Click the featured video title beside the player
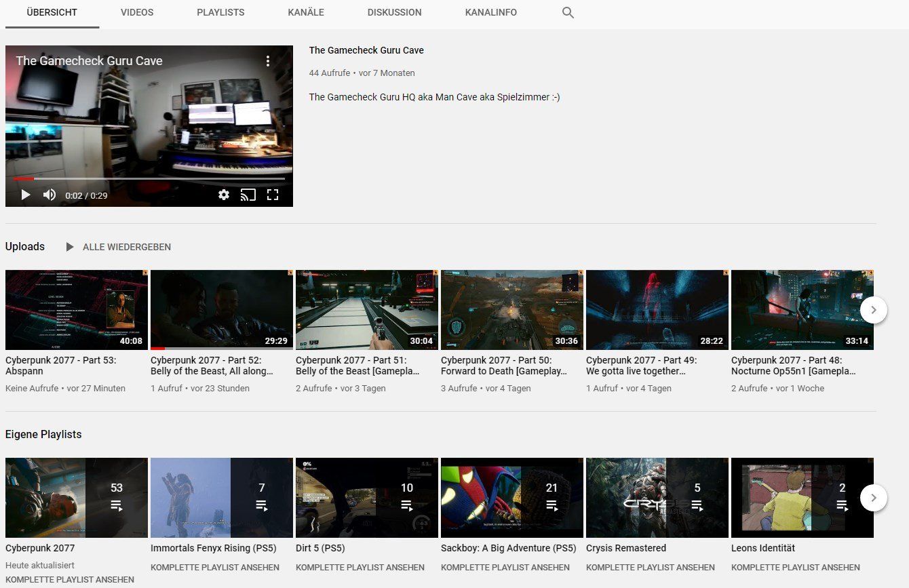Image resolution: width=909 pixels, height=588 pixels. point(366,50)
